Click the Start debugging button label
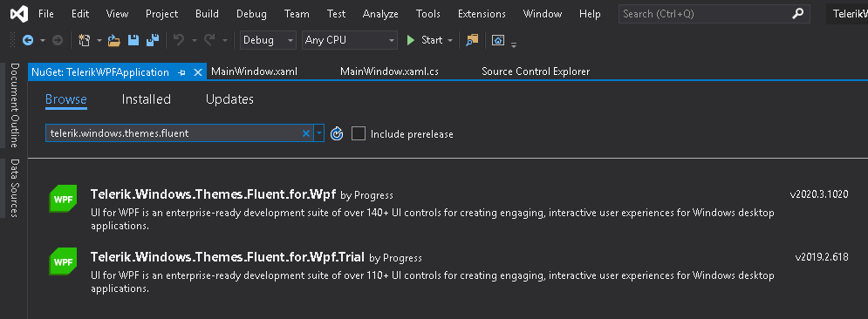 [x=432, y=40]
